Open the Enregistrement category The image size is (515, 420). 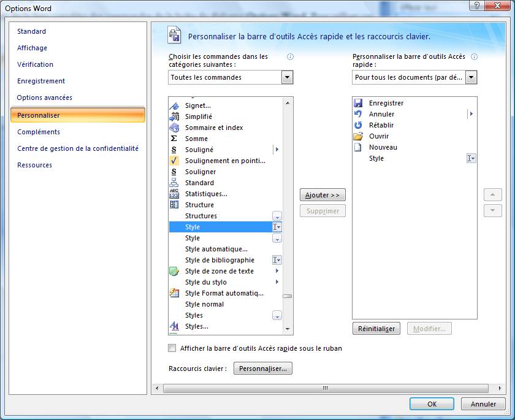41,81
